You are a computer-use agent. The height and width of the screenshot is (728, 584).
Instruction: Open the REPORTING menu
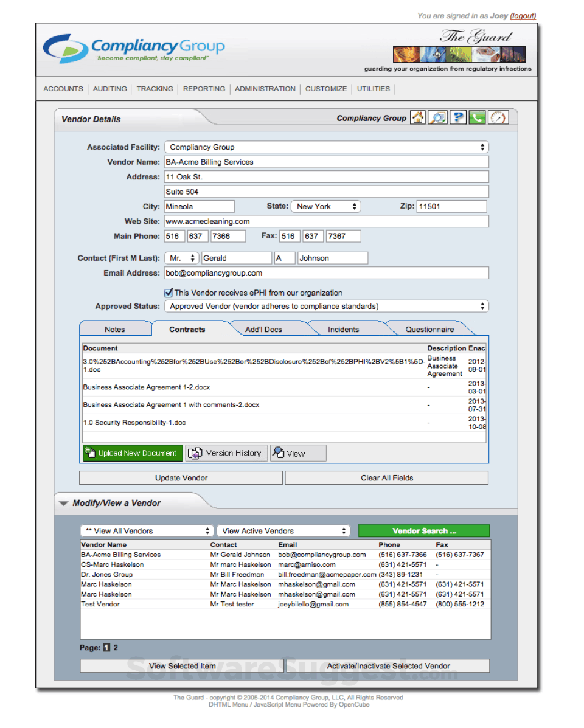[204, 89]
